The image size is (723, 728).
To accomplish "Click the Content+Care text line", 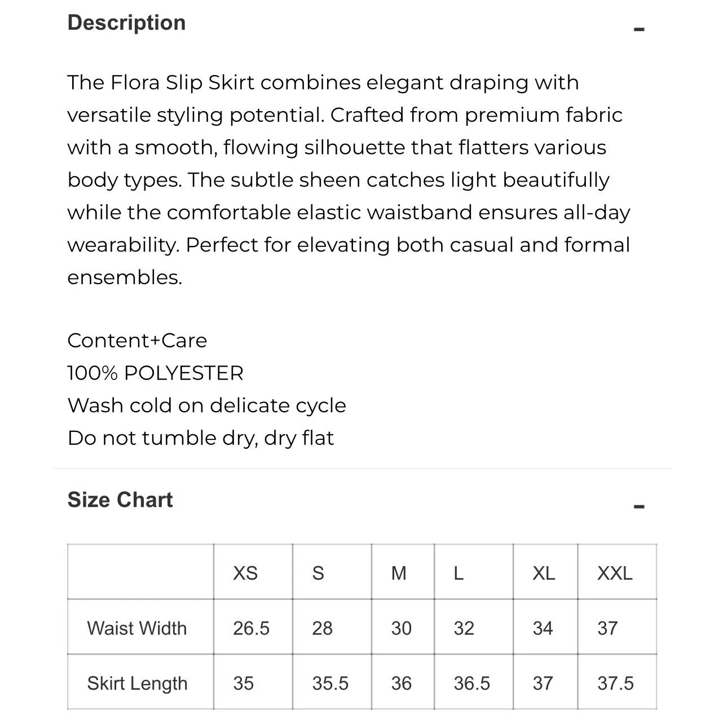I will pos(137,341).
